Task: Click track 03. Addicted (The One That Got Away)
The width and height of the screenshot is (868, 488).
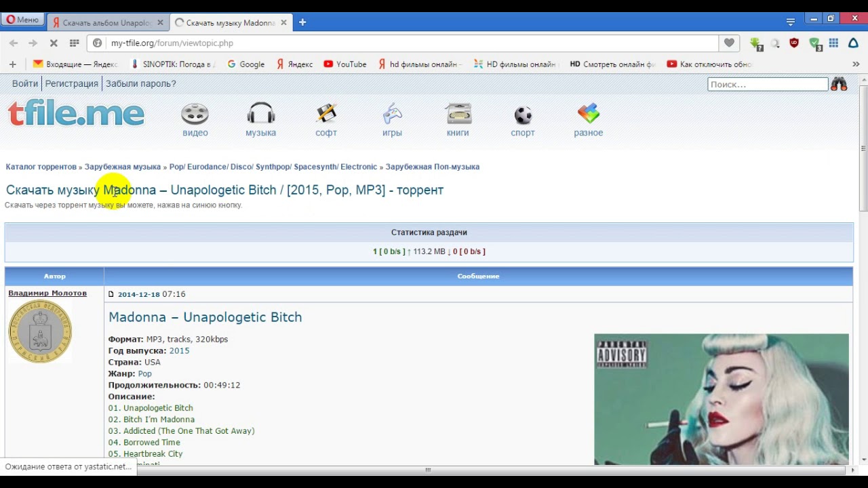Action: [181, 431]
